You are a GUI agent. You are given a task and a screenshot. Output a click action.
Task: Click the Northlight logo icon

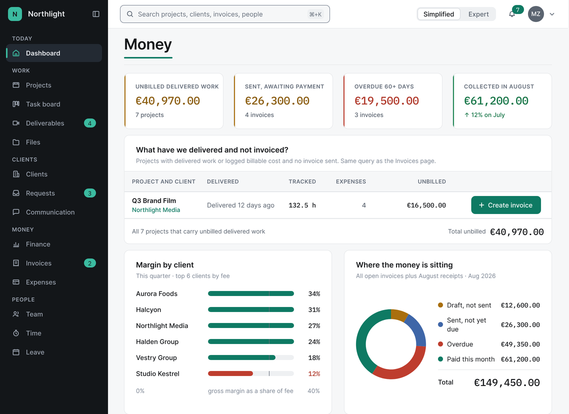coord(15,14)
